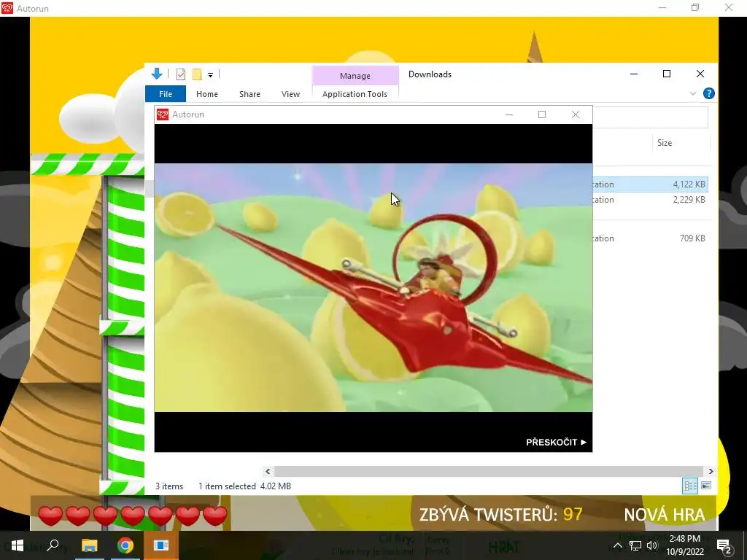Select the Application Tools tab
Viewport: 747px width, 560px height.
coord(355,94)
